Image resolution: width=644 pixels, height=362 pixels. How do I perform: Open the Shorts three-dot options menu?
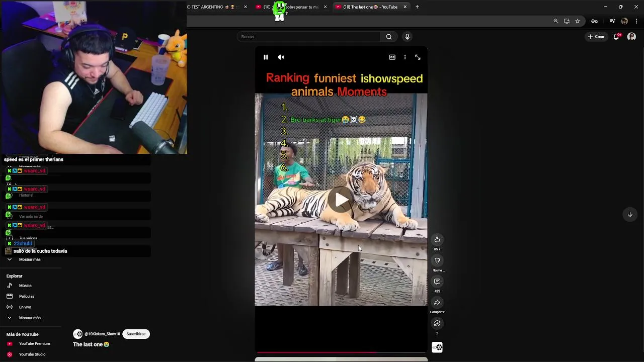tap(405, 57)
